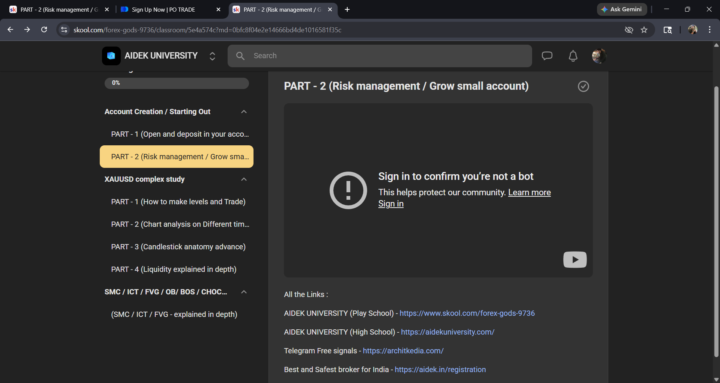720x383 pixels.
Task: Click the XAUUSD complex study heading
Action: click(x=144, y=179)
